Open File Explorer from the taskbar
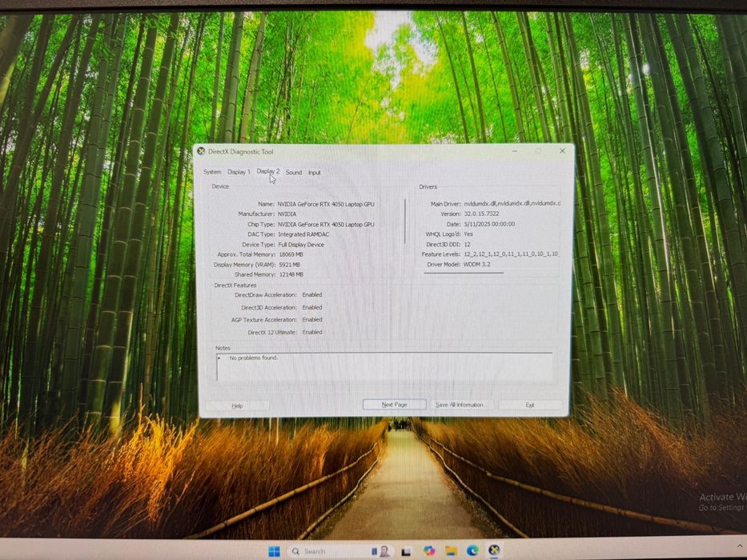This screenshot has width=747, height=560. (451, 551)
